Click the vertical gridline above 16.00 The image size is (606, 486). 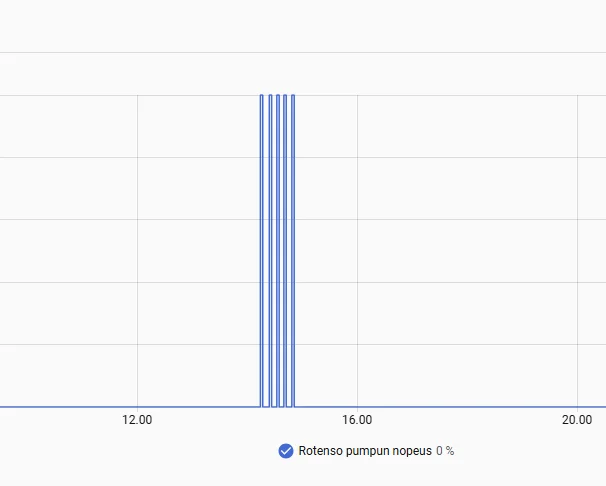pos(357,251)
